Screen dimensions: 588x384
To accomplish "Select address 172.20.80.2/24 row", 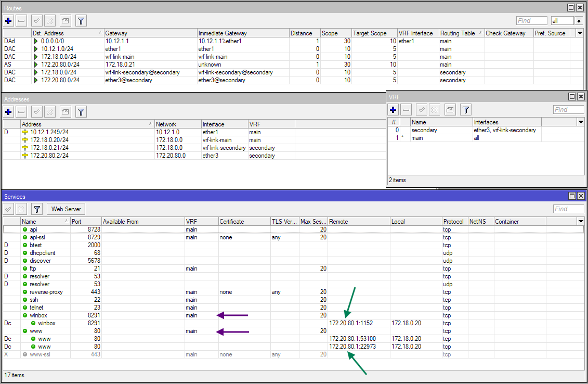I will point(194,156).
